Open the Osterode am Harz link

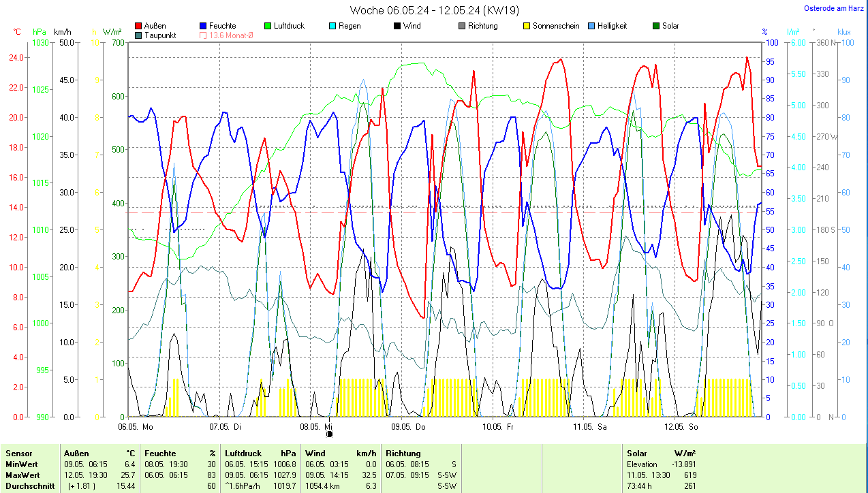point(835,9)
